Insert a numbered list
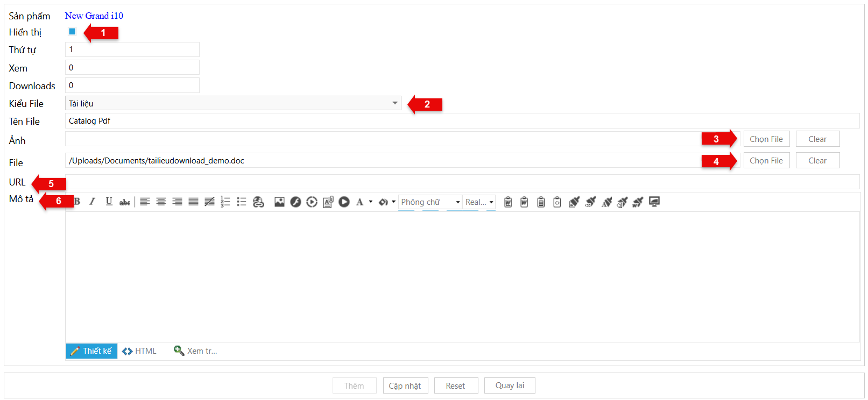 click(225, 202)
